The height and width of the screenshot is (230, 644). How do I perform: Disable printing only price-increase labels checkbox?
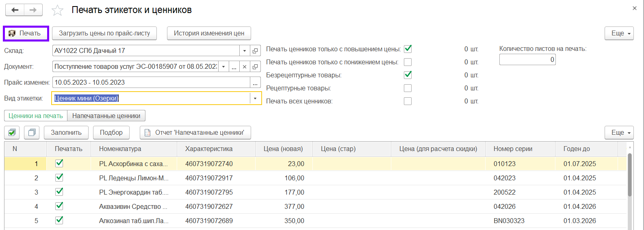(x=408, y=49)
